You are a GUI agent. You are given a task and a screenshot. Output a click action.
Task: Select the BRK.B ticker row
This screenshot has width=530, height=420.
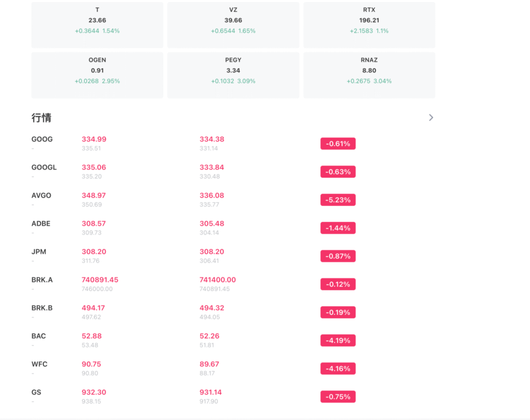click(42, 308)
